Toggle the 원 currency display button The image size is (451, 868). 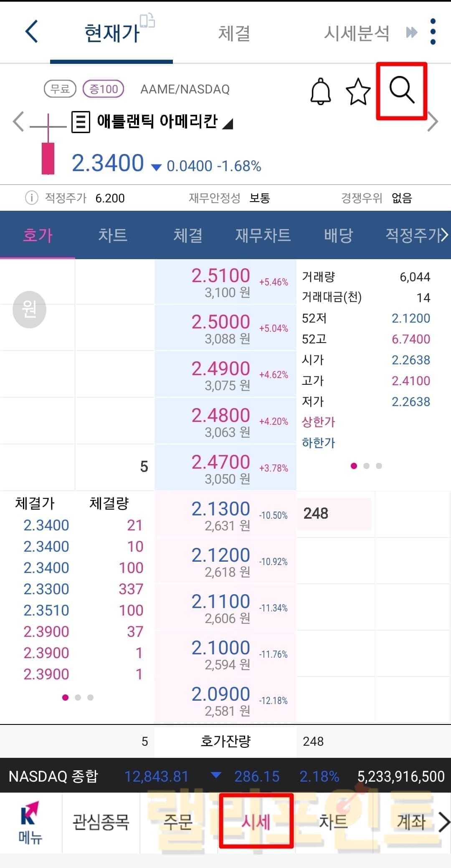point(29,309)
